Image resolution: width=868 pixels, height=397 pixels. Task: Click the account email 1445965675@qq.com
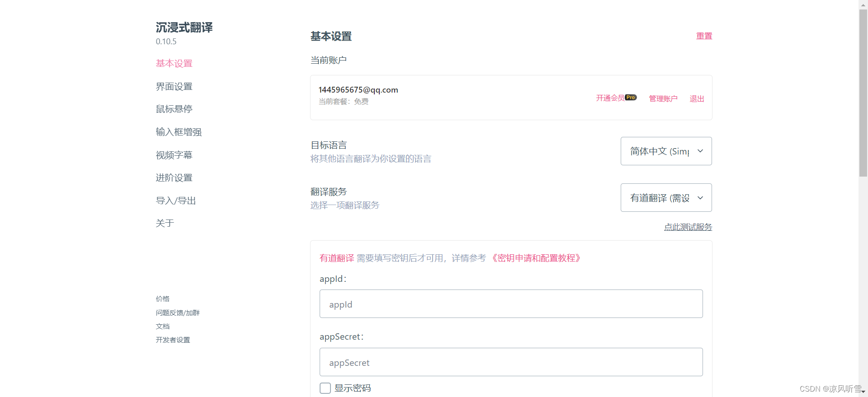(358, 90)
